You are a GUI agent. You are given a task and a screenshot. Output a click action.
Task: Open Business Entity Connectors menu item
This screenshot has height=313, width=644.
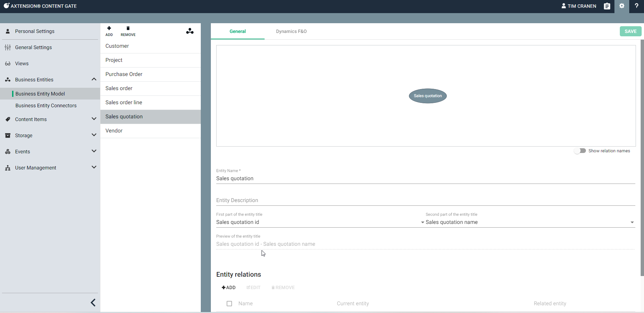point(46,106)
